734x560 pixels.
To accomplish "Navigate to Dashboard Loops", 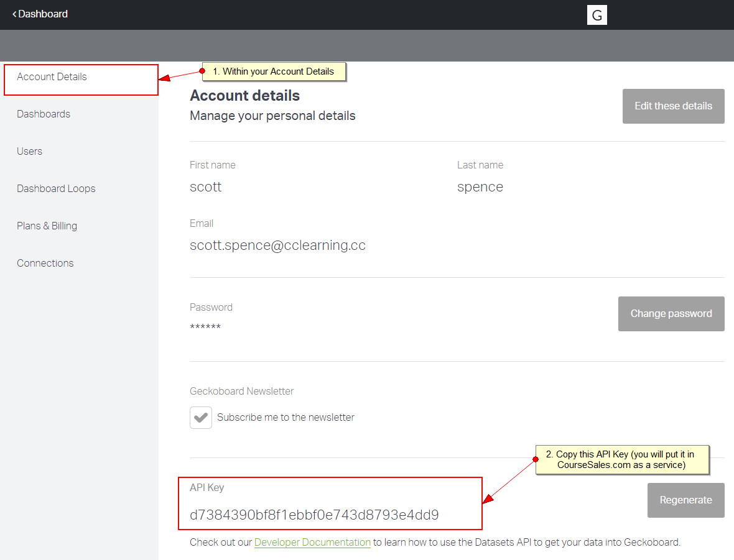I will pos(56,189).
